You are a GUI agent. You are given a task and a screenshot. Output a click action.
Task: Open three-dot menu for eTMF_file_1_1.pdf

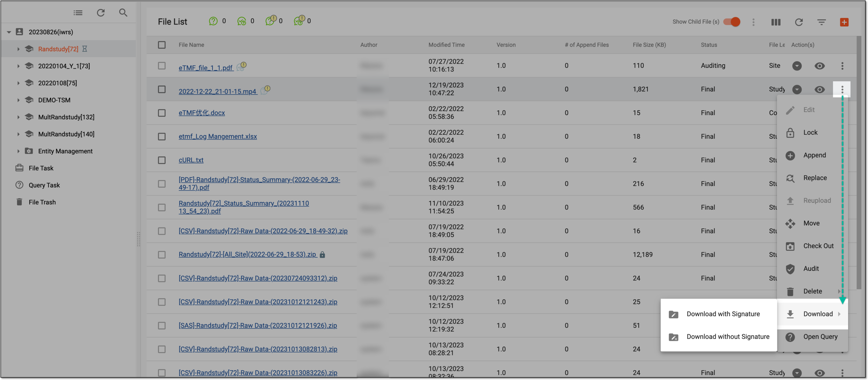point(842,66)
